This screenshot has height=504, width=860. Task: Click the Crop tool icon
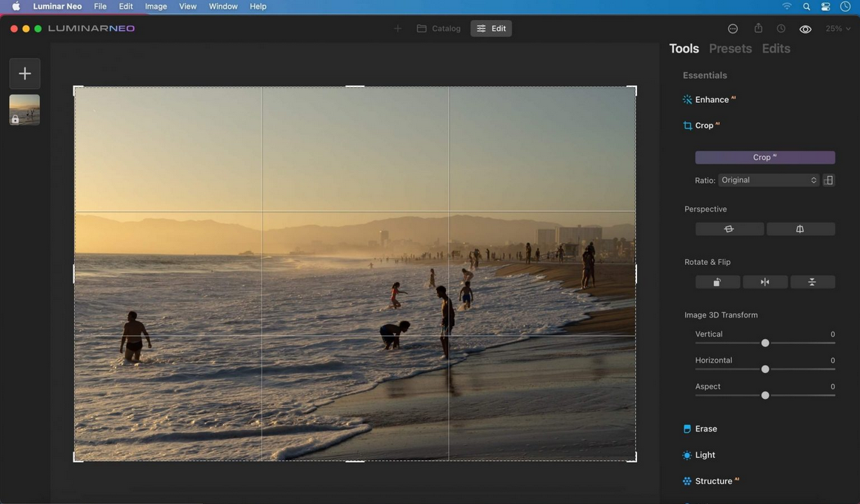pyautogui.click(x=687, y=126)
